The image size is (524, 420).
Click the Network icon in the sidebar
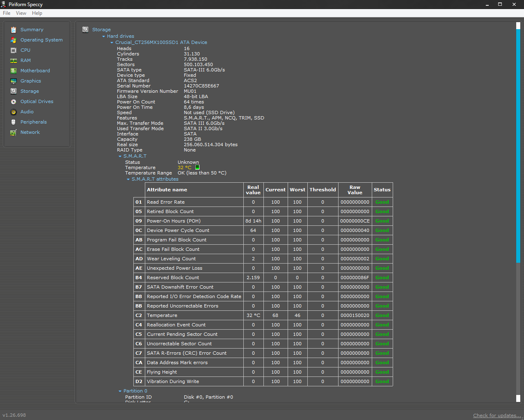coord(14,132)
